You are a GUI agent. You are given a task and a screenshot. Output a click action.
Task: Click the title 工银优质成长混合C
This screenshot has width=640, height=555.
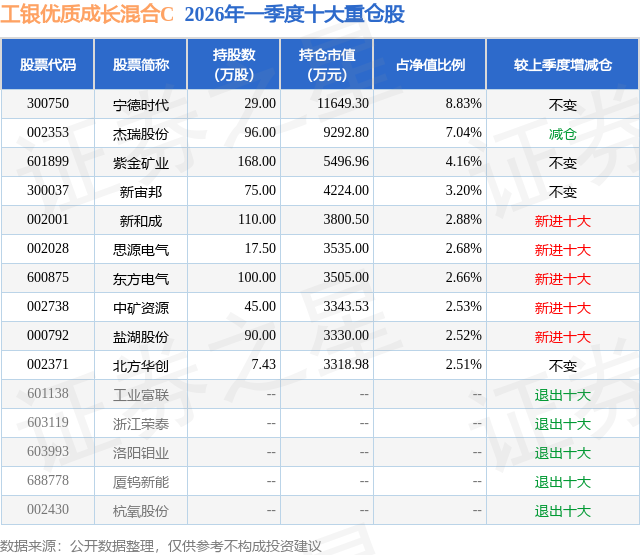[87, 14]
